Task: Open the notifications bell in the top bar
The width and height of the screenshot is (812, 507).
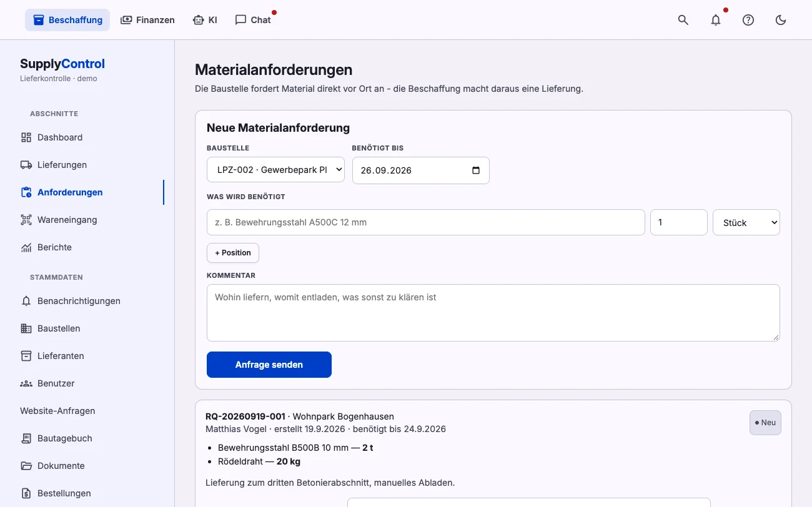Action: (716, 20)
